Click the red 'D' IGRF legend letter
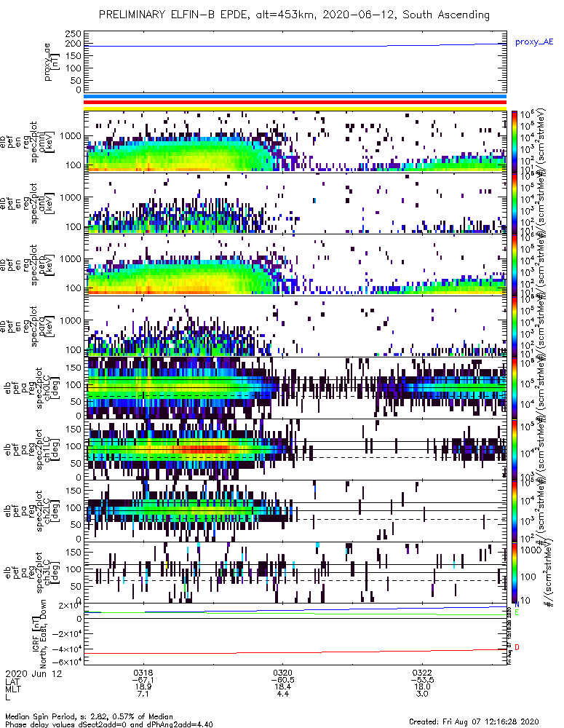The height and width of the screenshot is (728, 564). tap(517, 648)
